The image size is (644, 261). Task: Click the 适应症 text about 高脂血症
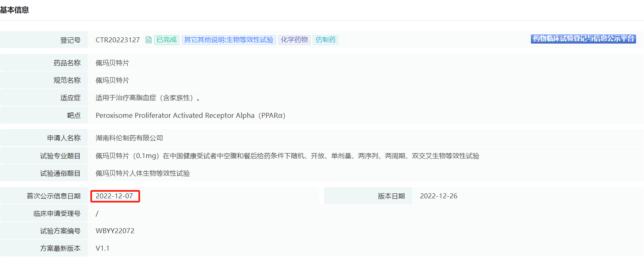click(148, 98)
